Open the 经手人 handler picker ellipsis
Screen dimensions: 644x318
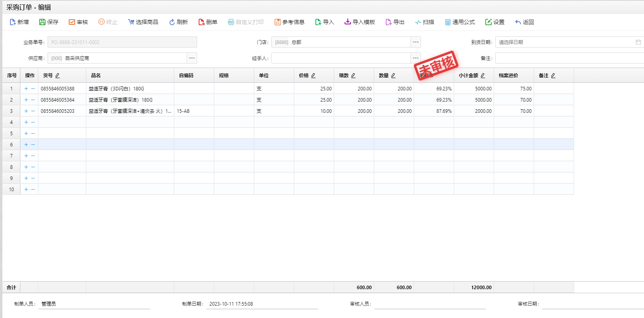click(416, 58)
